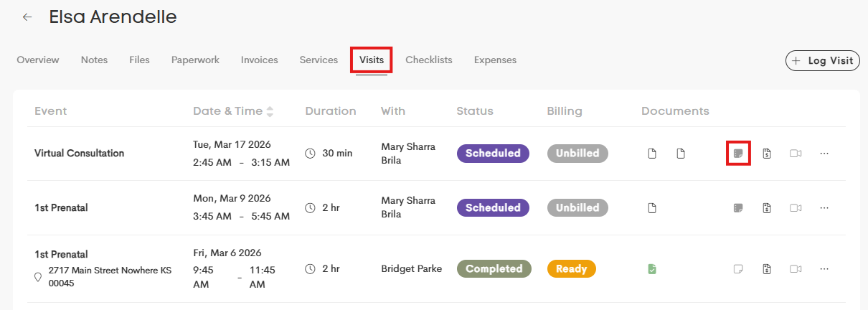Click the Ready billing badge
Screen dimensions: 868x310
(571, 269)
